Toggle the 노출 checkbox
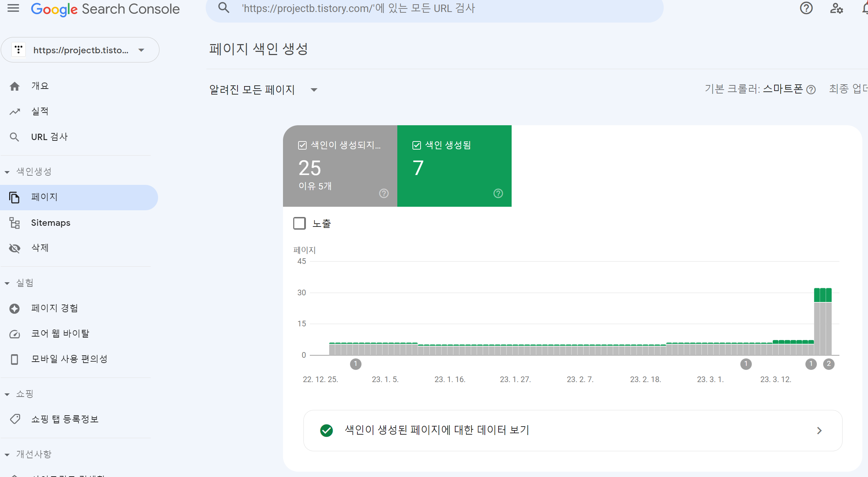The image size is (868, 477). pyautogui.click(x=300, y=223)
